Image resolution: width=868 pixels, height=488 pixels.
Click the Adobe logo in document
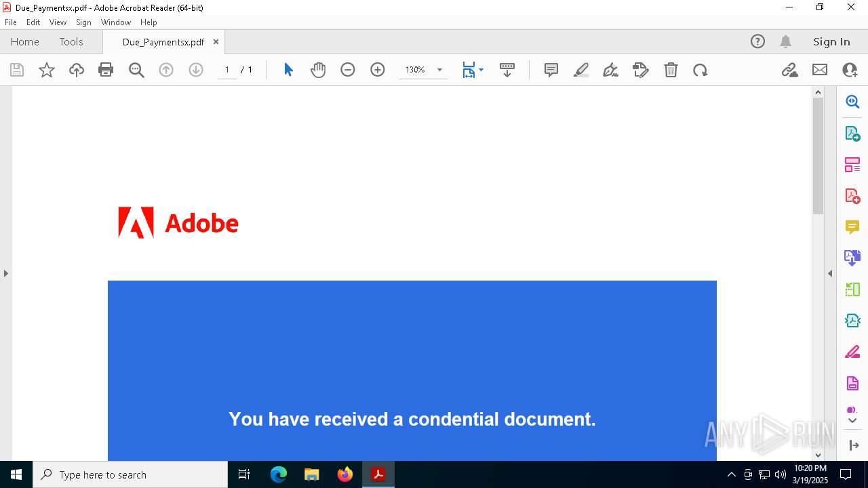coord(178,223)
